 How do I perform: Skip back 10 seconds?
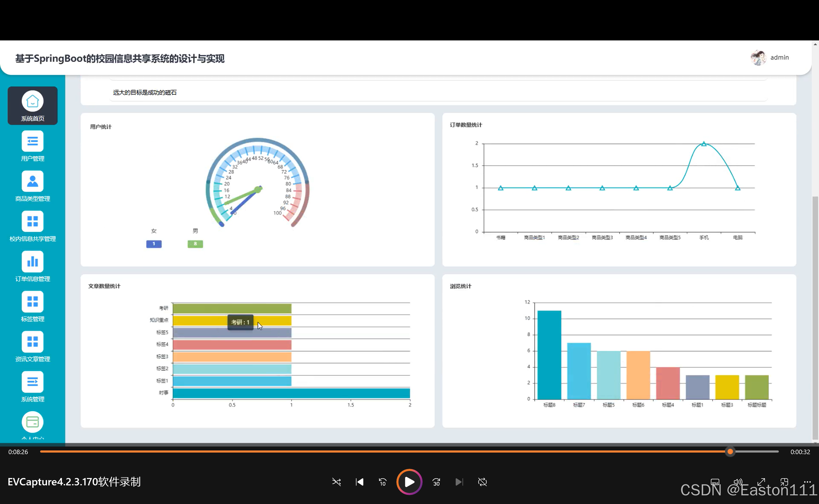pyautogui.click(x=382, y=482)
